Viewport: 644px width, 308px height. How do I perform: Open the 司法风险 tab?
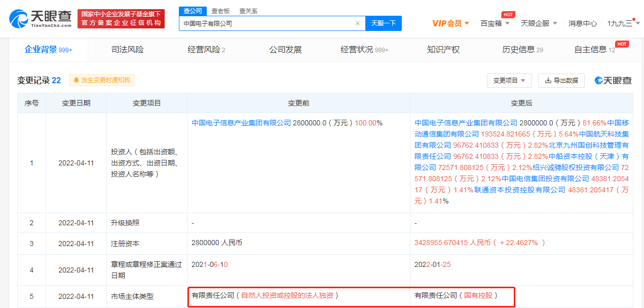[x=127, y=50]
